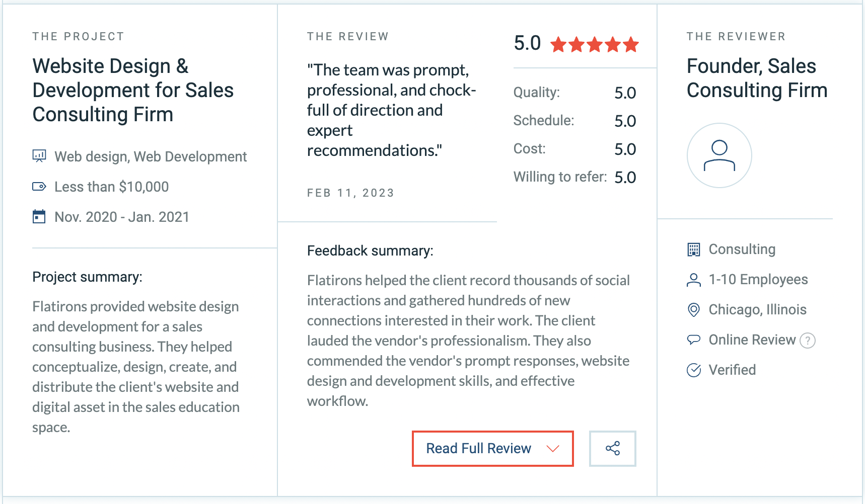Click the reviewer profile avatar

[719, 155]
